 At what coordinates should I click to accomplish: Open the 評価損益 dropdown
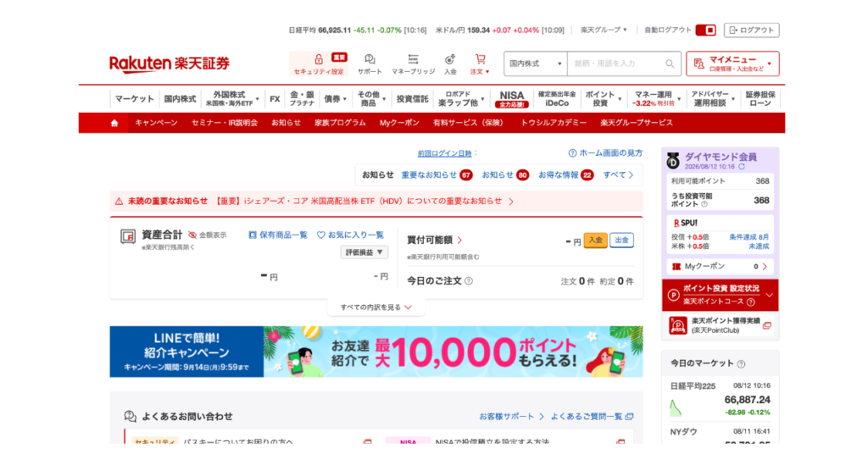[364, 252]
